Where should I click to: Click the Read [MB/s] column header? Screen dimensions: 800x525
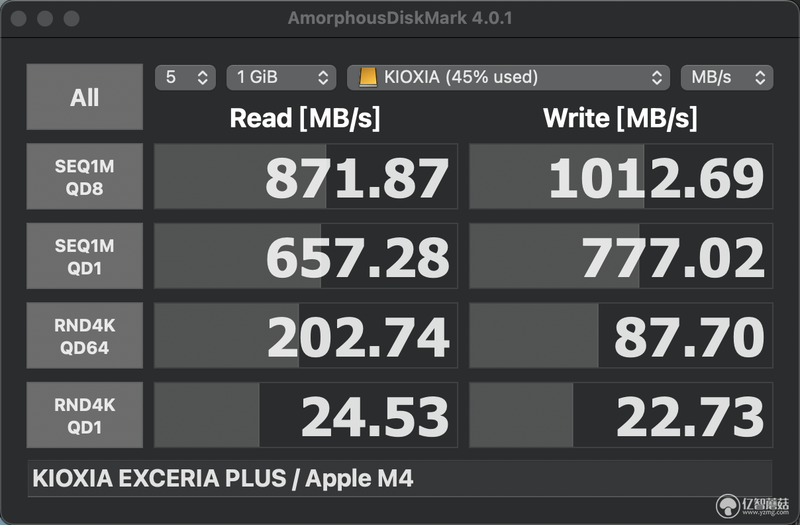(305, 118)
